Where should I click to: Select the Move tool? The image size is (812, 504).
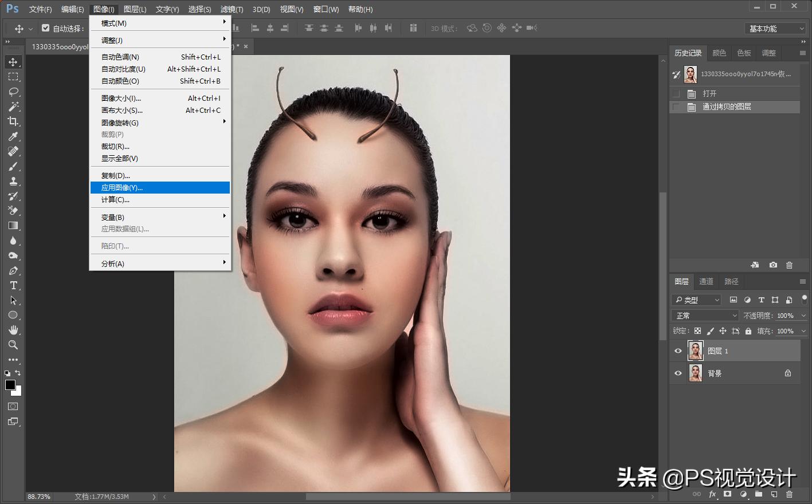click(x=13, y=62)
